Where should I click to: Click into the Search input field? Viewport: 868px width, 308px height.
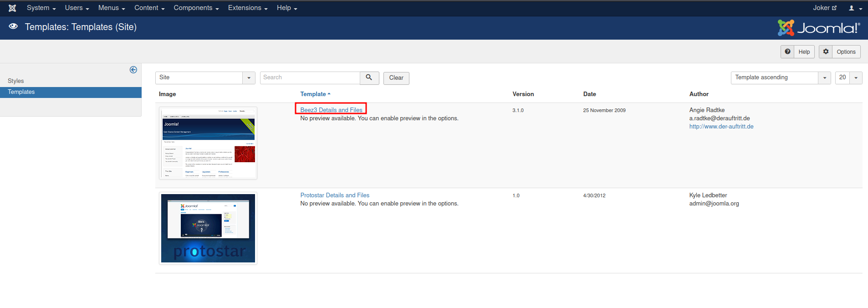(310, 77)
